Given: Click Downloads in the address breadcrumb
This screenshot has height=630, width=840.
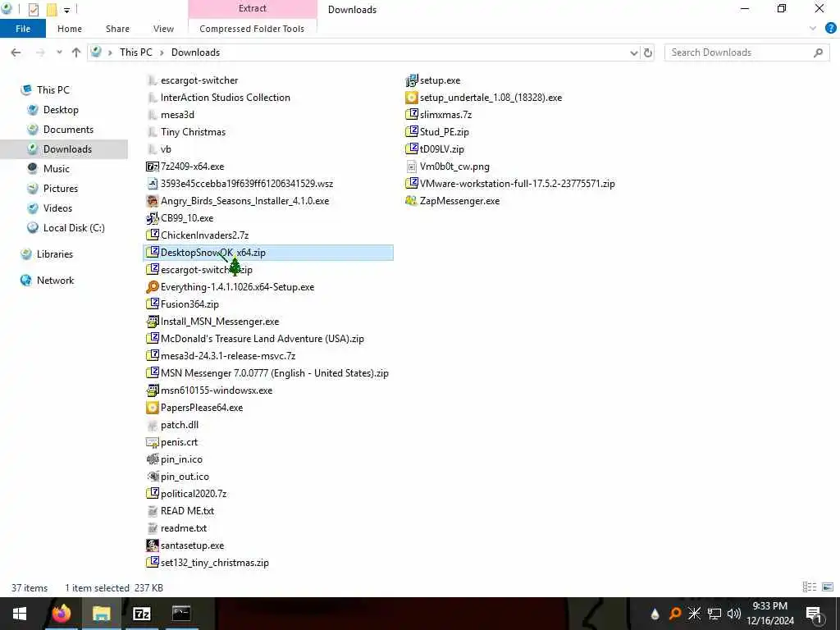Looking at the screenshot, I should (x=195, y=52).
